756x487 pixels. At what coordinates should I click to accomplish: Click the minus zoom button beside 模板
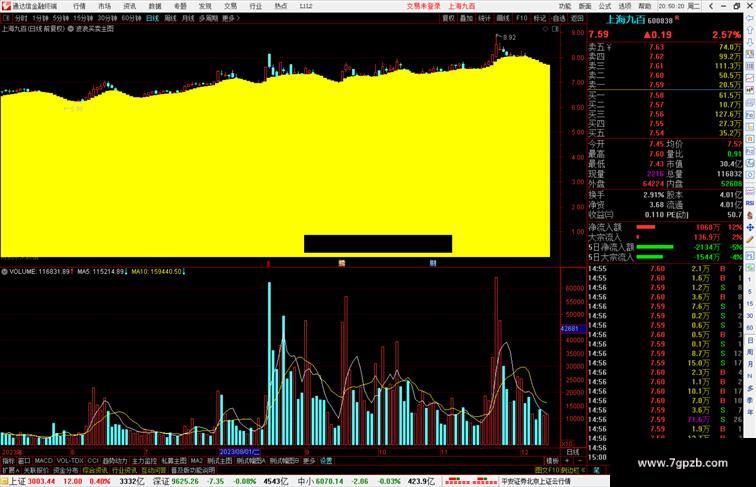[580, 460]
